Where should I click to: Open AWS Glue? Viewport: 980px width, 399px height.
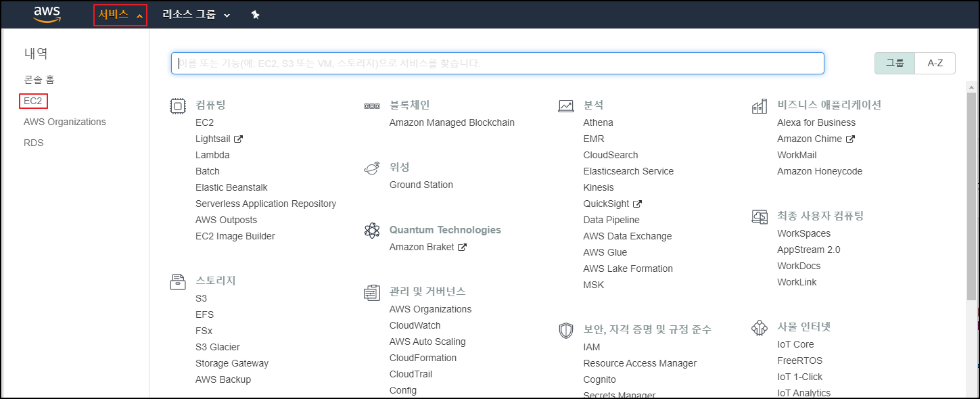[605, 252]
